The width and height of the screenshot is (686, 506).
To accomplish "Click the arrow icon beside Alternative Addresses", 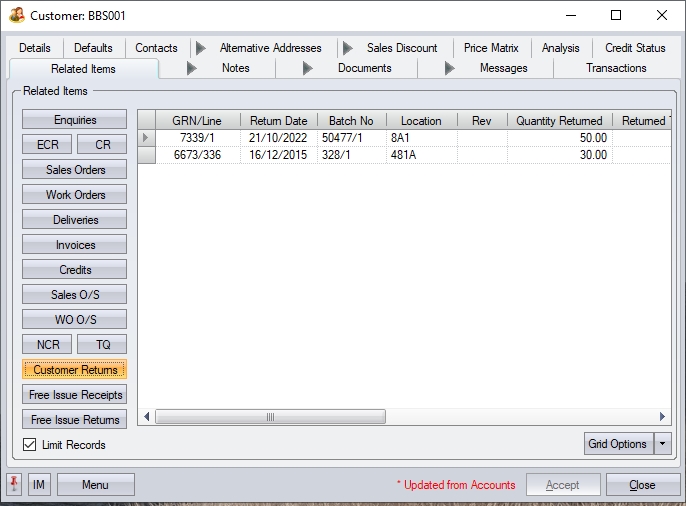I will pos(201,47).
